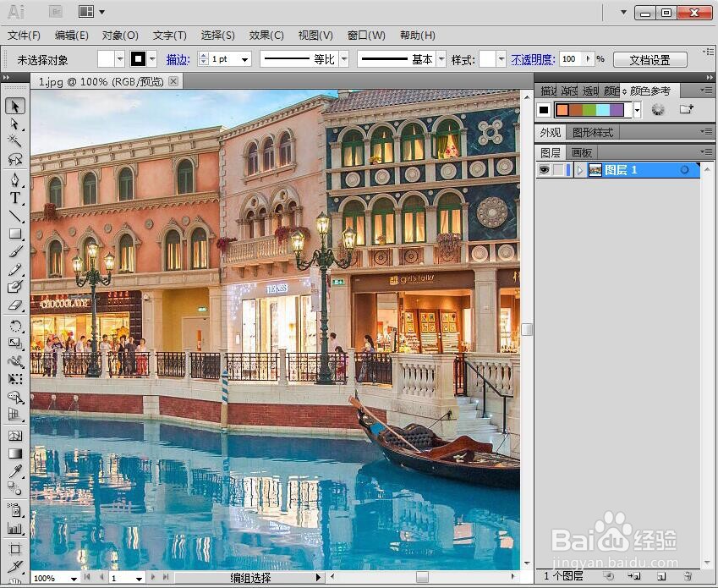Select the Free Transform tool

point(15,379)
